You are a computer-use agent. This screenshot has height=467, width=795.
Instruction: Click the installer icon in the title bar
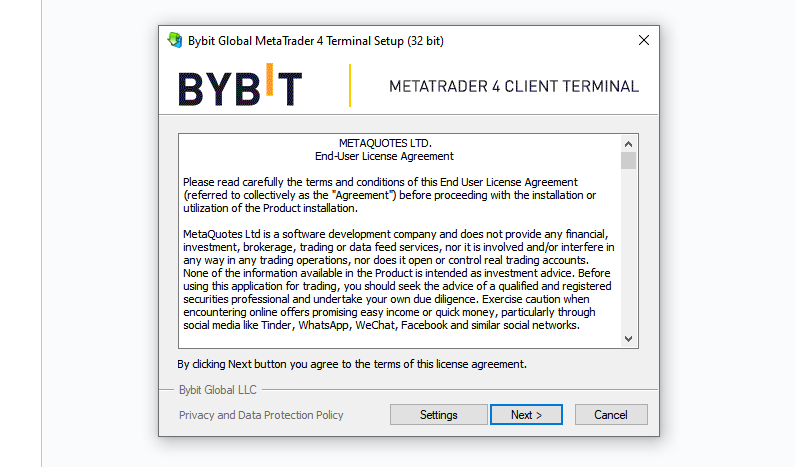coord(175,41)
